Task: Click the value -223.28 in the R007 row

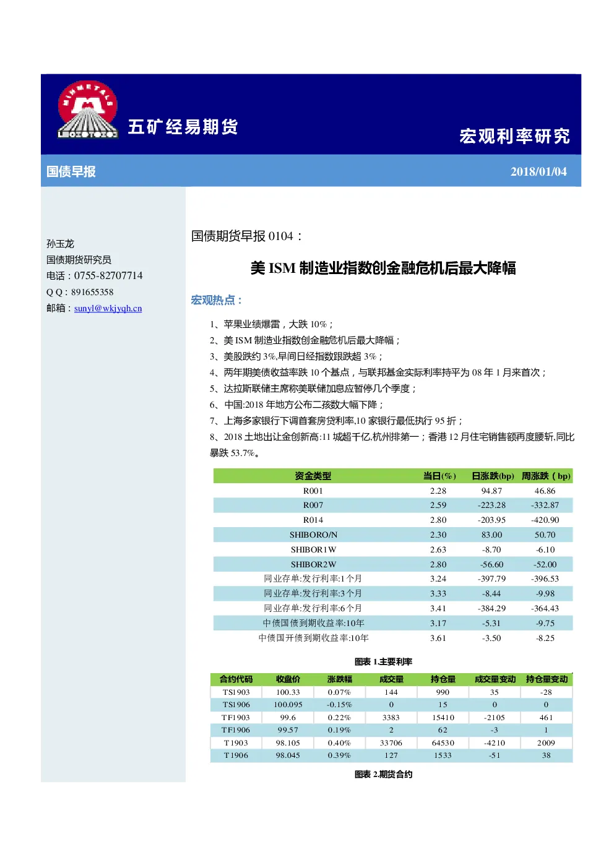Action: (x=491, y=505)
